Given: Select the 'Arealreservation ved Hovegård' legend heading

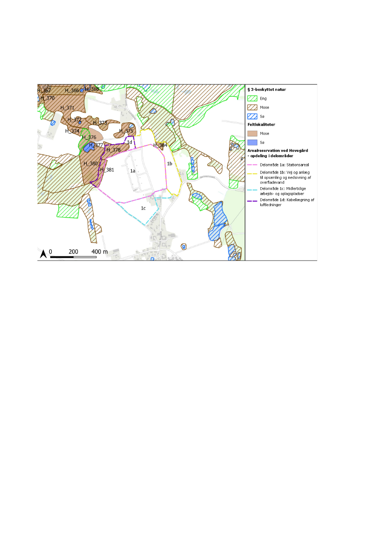Looking at the screenshot, I should 277,151.
